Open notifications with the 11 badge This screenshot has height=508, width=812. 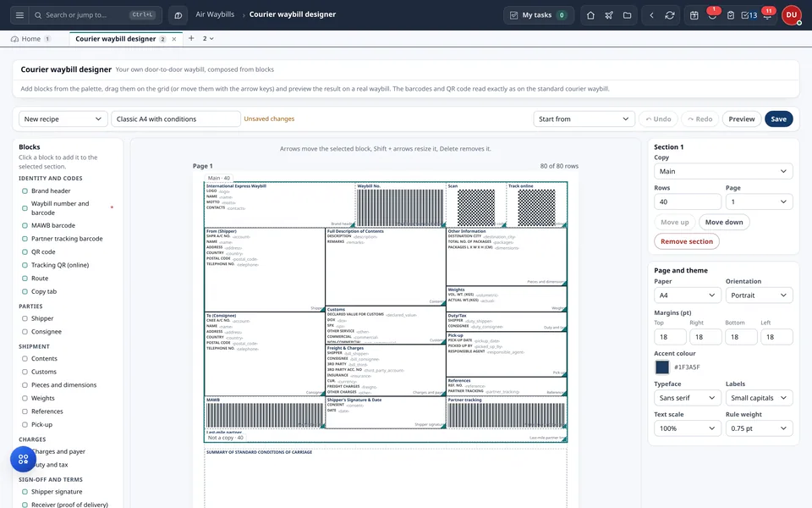(767, 15)
